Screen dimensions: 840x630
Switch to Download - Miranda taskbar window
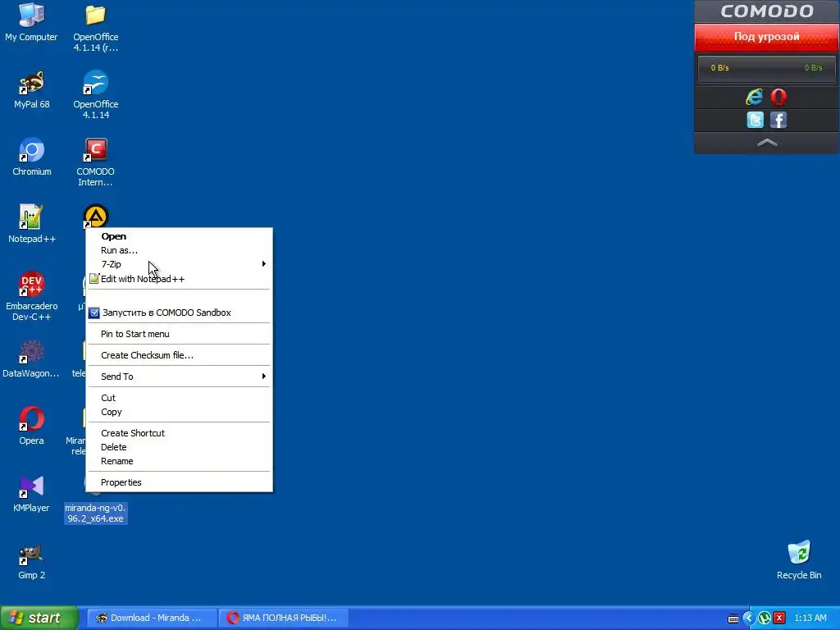(152, 618)
